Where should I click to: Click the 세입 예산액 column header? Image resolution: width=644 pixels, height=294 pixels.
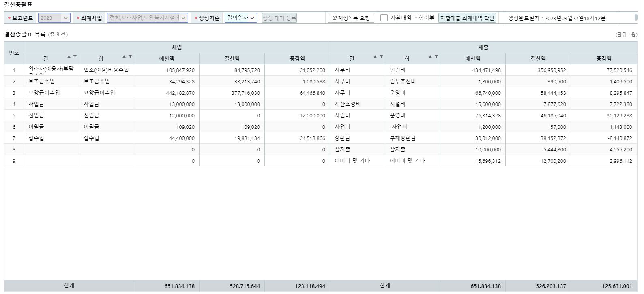(x=167, y=59)
